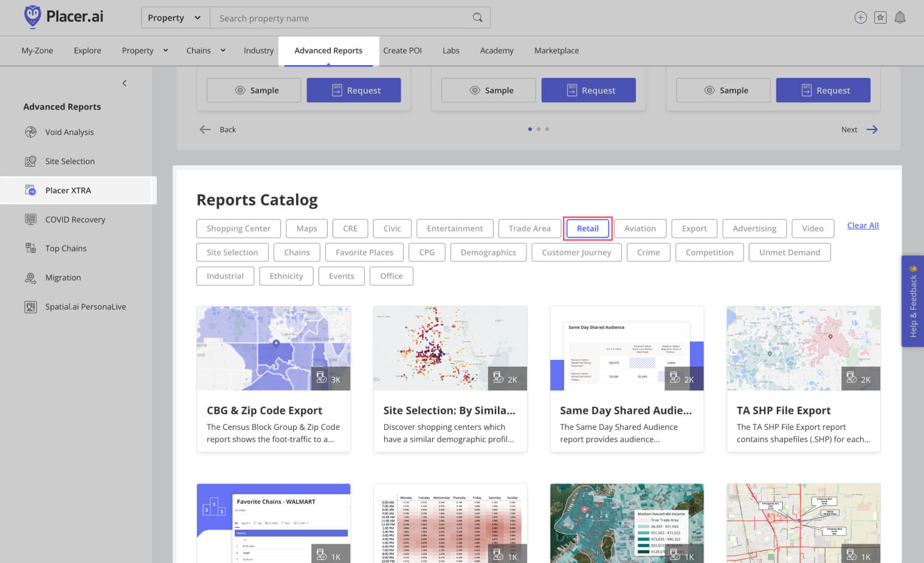The image size is (924, 563).
Task: Open the CBG & Zip Code Export card
Action: pos(274,379)
